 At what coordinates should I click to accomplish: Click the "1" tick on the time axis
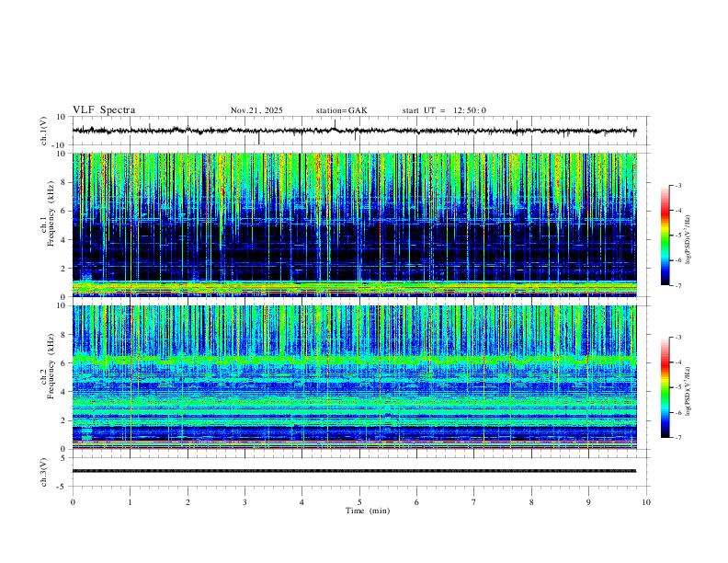pyautogui.click(x=130, y=502)
